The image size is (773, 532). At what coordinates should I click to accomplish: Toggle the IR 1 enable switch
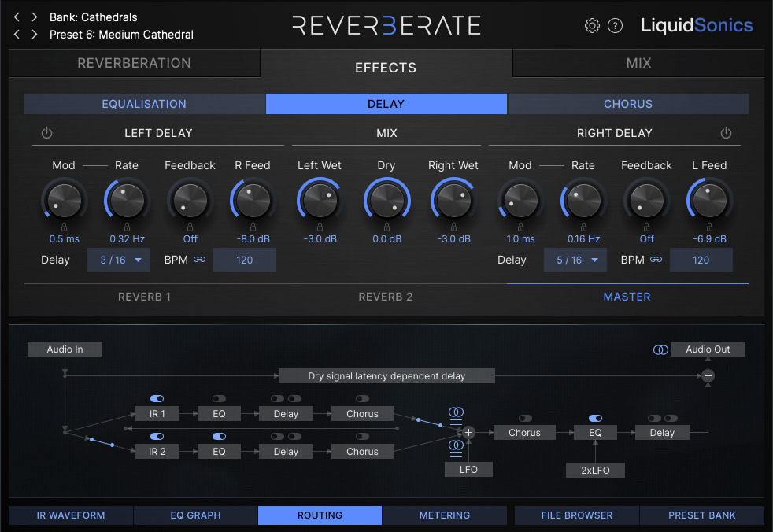coord(157,398)
